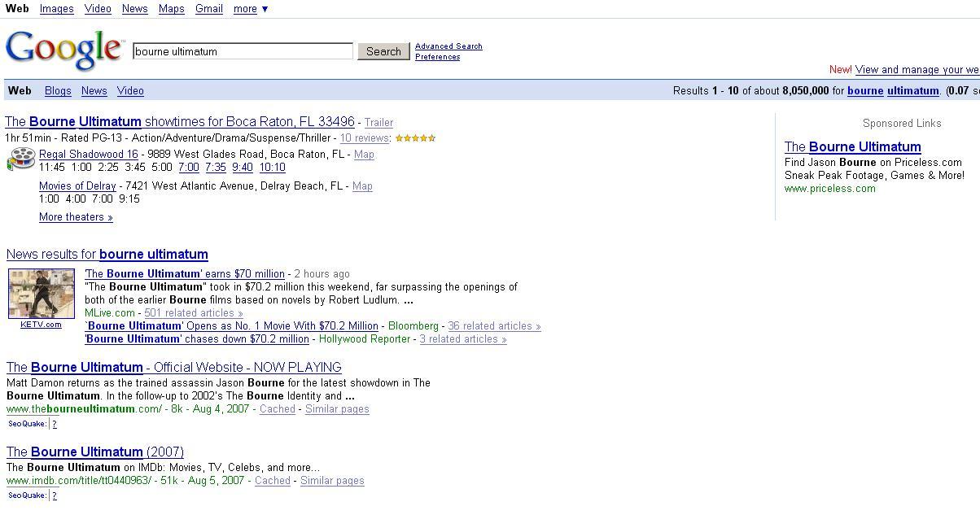
Task: Open 'The Bourne Ultimatum earns $70 million' article
Action: [x=185, y=274]
